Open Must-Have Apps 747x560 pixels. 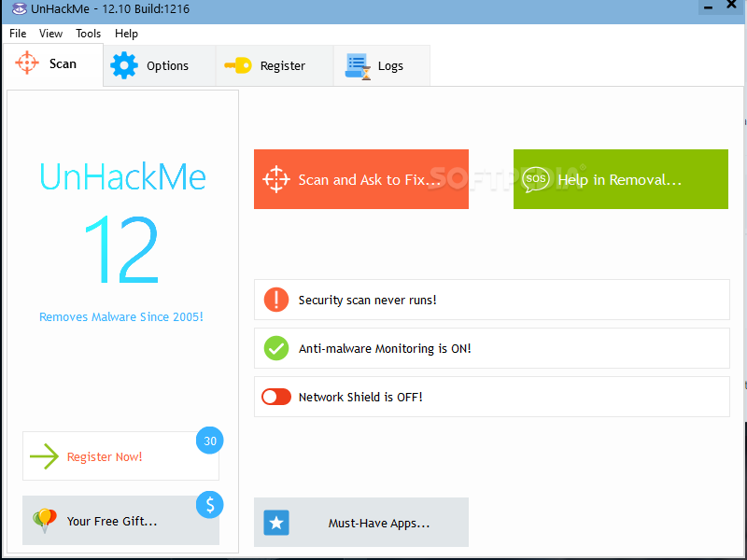click(361, 523)
